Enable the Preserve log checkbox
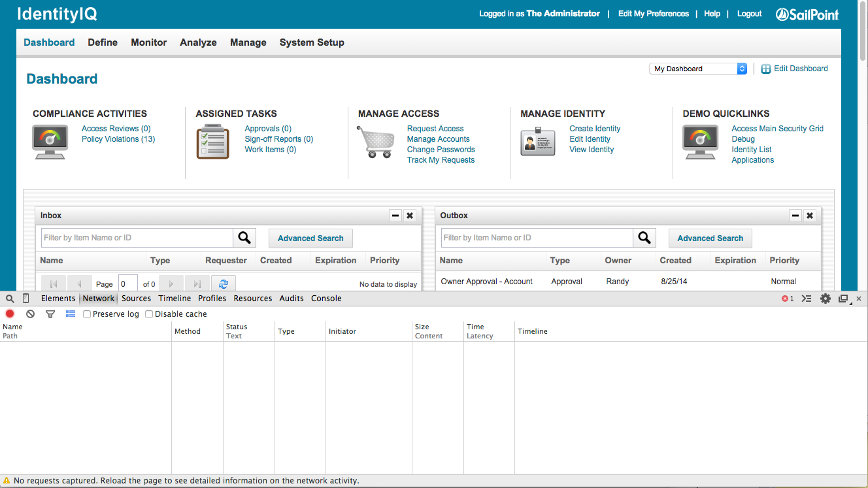Viewport: 868px width, 488px height. [87, 314]
